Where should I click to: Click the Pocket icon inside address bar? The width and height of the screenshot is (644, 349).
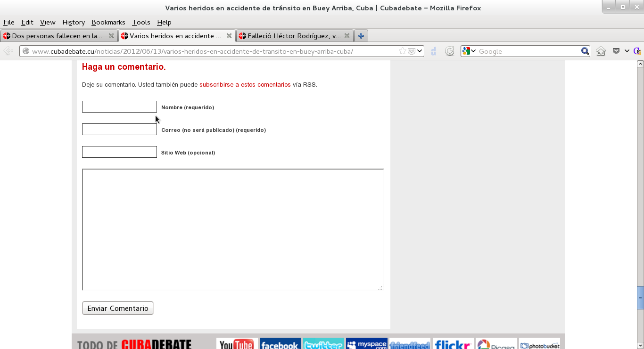tap(412, 51)
